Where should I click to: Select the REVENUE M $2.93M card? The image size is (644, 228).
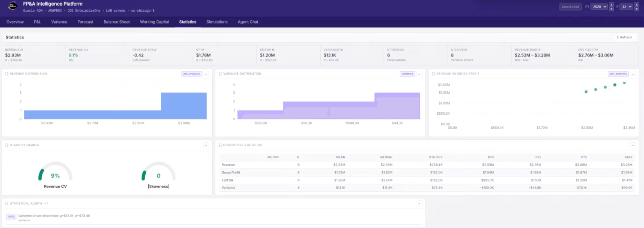pos(34,55)
